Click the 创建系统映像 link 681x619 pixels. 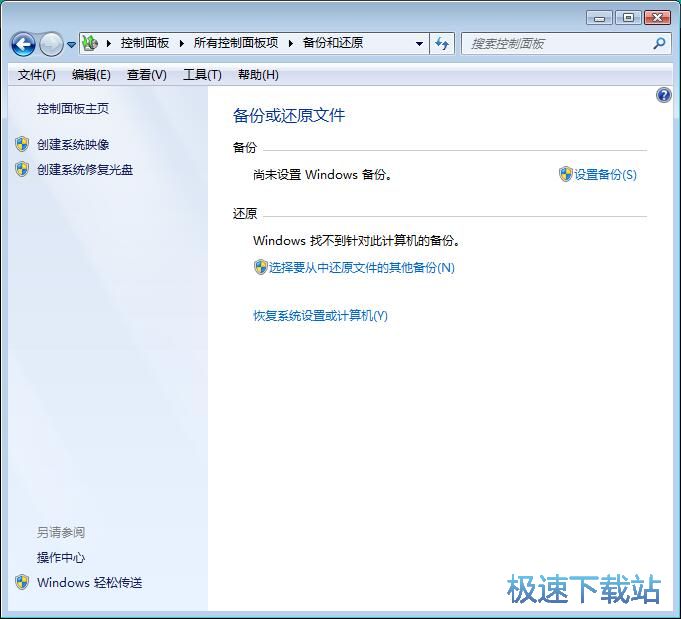click(x=73, y=145)
